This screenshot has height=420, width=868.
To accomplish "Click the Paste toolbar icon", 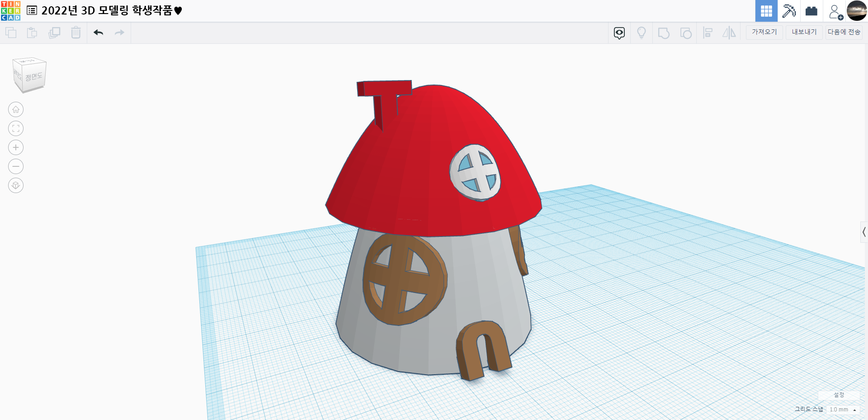I will 32,33.
